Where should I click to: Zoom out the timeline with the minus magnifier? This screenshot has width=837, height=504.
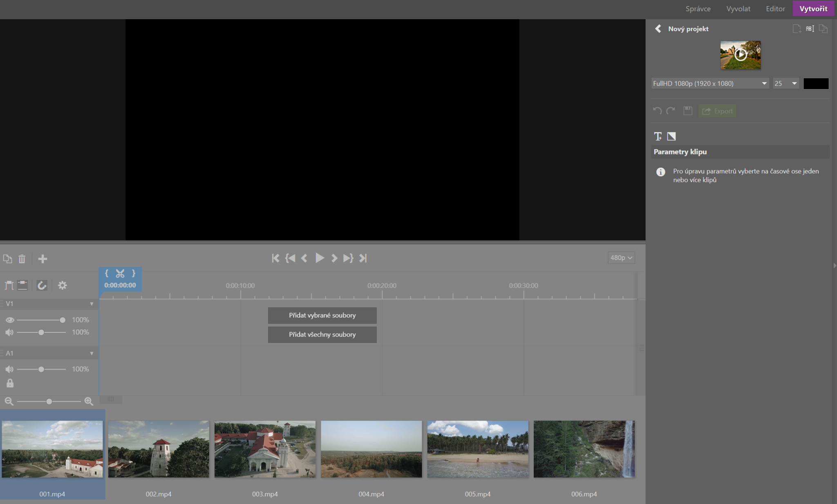coord(9,401)
